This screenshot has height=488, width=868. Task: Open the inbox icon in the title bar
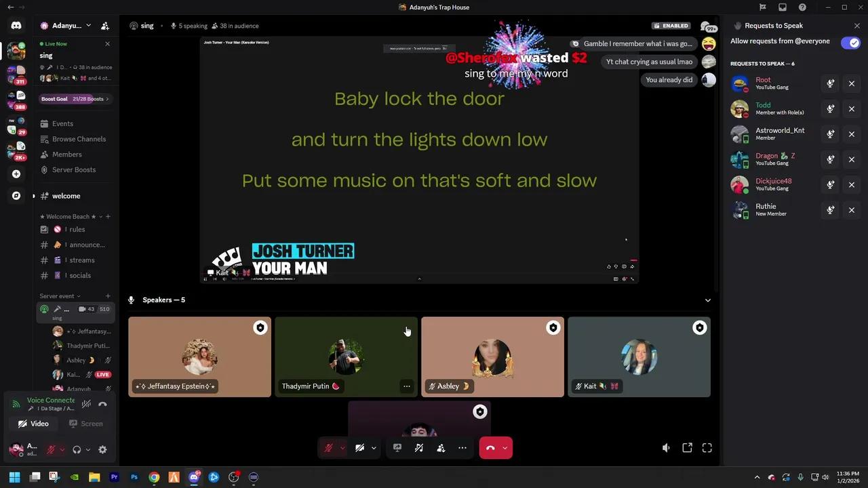point(783,7)
